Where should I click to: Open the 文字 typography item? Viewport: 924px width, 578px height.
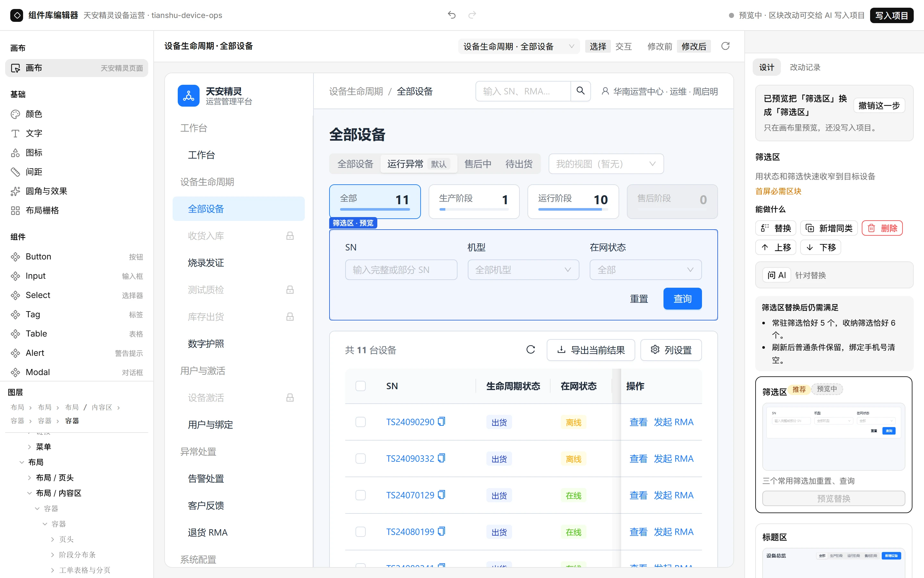pyautogui.click(x=76, y=133)
